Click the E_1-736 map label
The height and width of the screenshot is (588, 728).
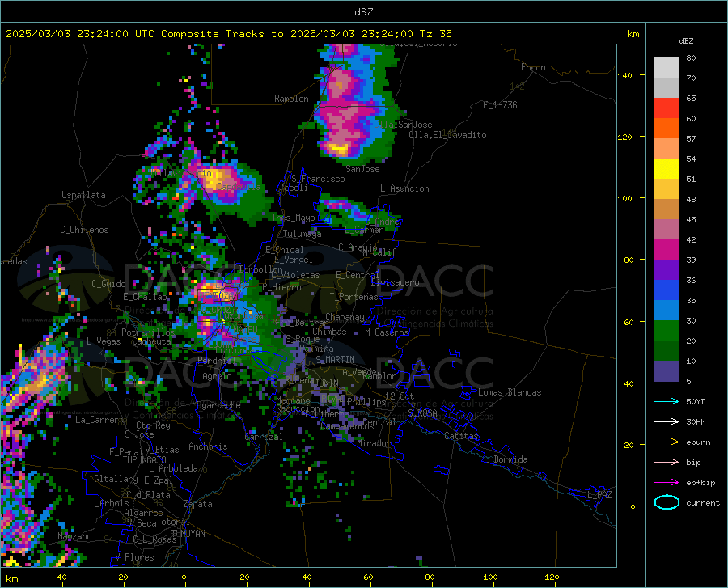pos(500,105)
